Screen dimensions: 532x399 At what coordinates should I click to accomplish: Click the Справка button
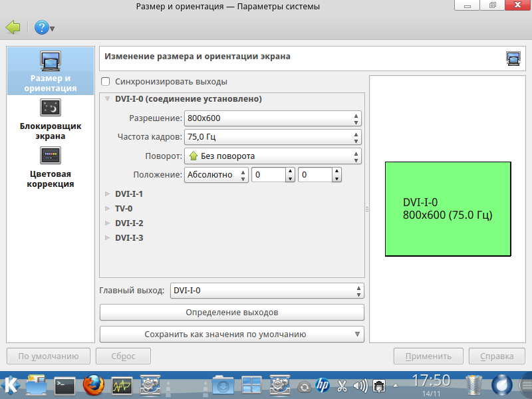tap(497, 356)
